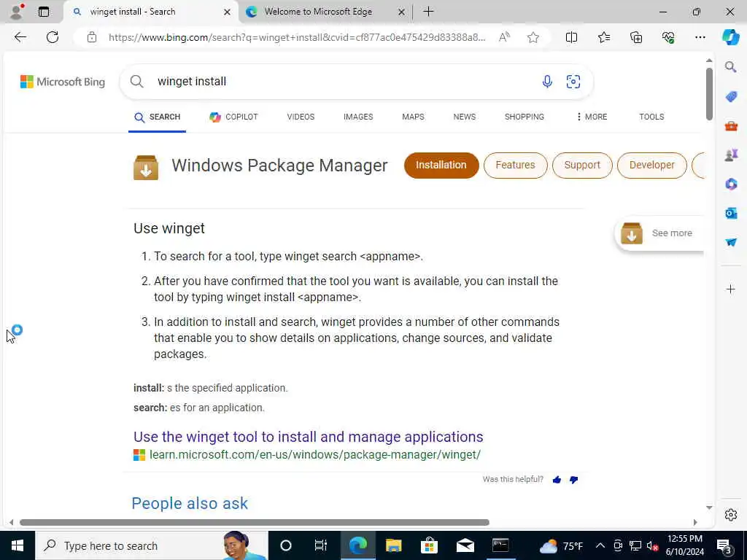Click the browser address bar URL
Image resolution: width=747 pixels, height=560 pixels.
tap(297, 37)
